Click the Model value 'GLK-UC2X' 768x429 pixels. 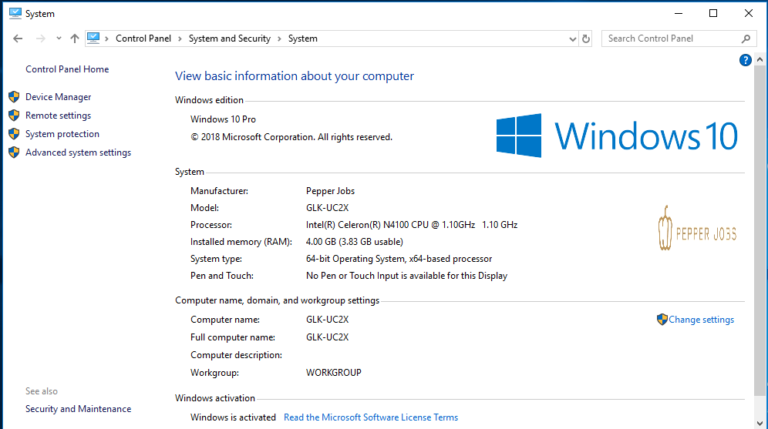pos(327,208)
